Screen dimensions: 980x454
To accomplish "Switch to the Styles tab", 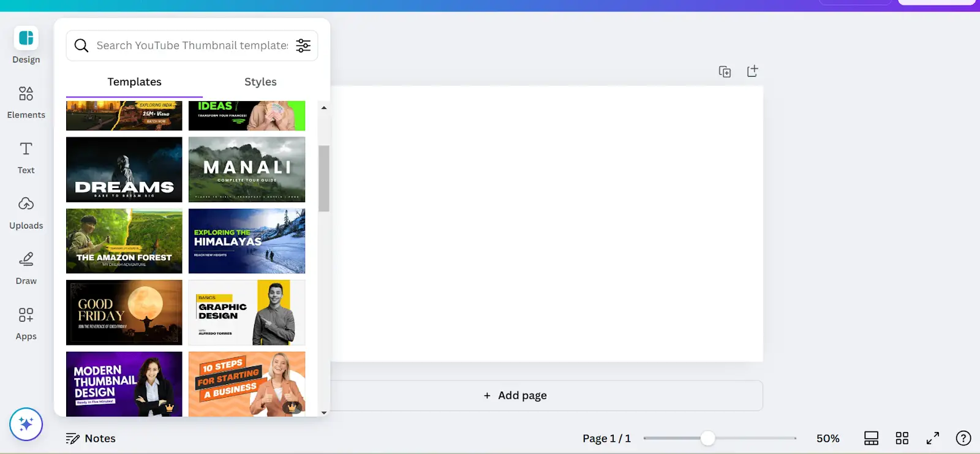I will point(260,82).
